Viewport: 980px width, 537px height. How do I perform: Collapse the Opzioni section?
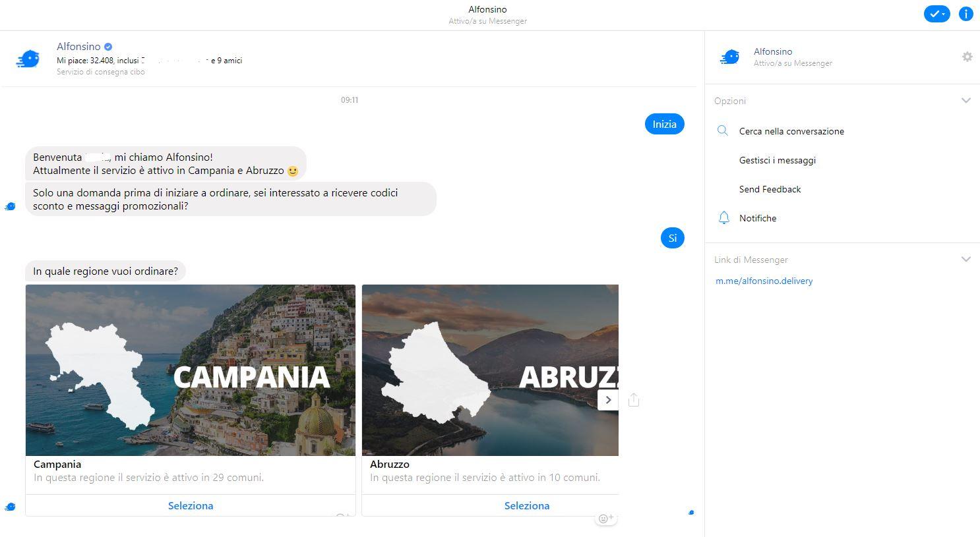coord(966,100)
